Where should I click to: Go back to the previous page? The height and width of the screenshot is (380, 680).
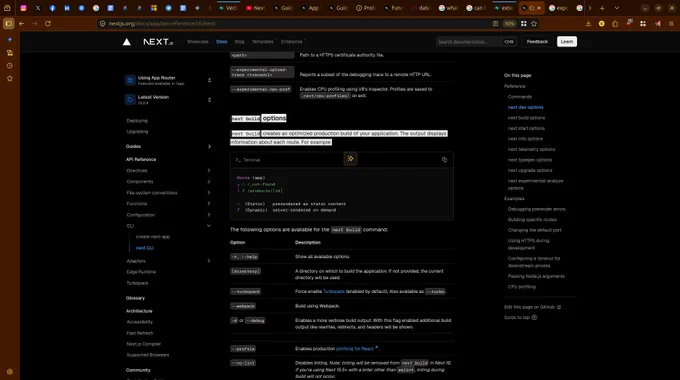[x=22, y=23]
